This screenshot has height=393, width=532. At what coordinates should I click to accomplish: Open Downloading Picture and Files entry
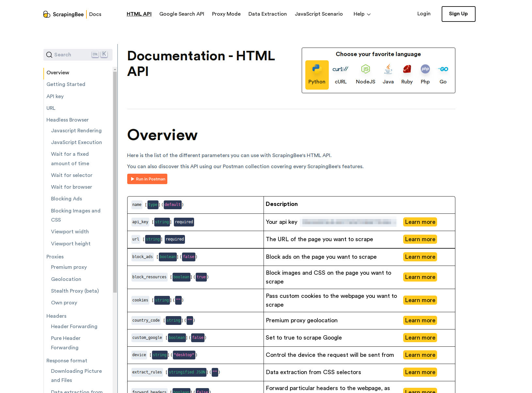76,376
